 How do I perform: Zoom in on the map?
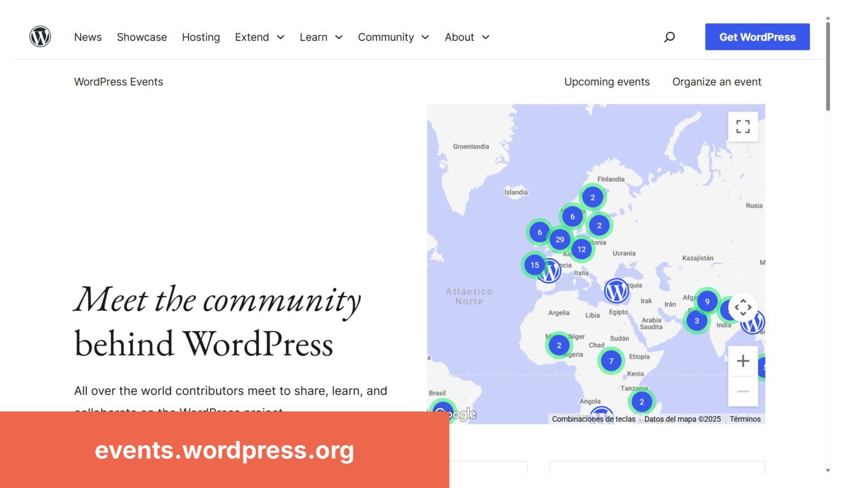(x=743, y=361)
